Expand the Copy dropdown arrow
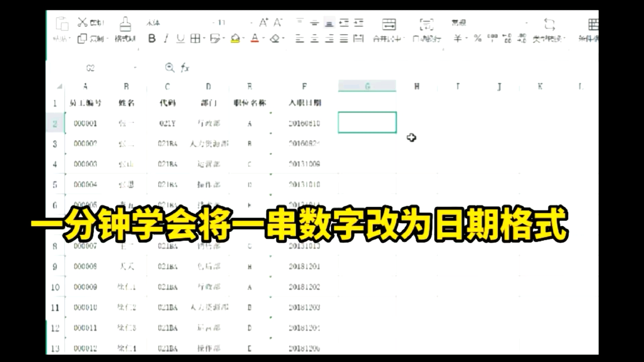 click(108, 39)
